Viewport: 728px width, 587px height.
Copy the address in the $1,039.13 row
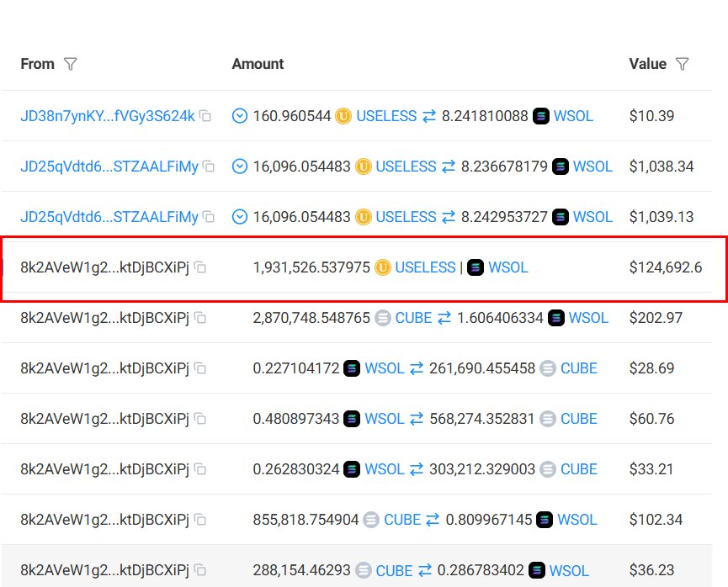tap(209, 217)
